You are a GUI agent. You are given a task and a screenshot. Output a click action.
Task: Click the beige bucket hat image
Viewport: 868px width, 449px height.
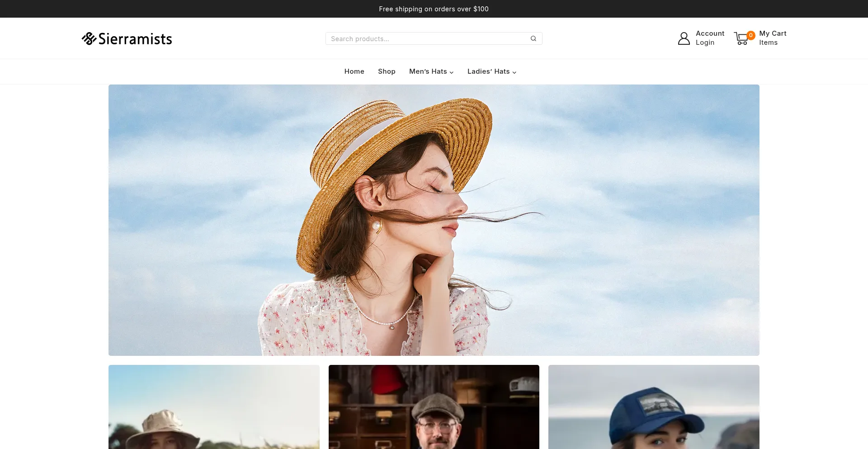[213, 407]
